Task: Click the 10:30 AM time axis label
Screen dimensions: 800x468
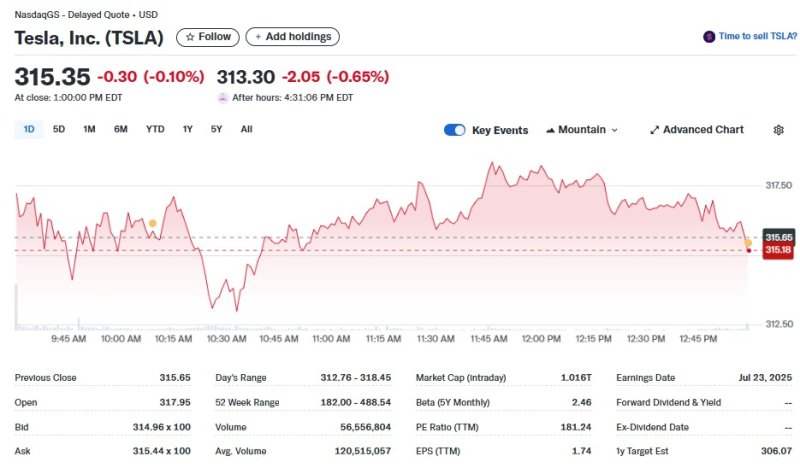Action: coord(226,339)
